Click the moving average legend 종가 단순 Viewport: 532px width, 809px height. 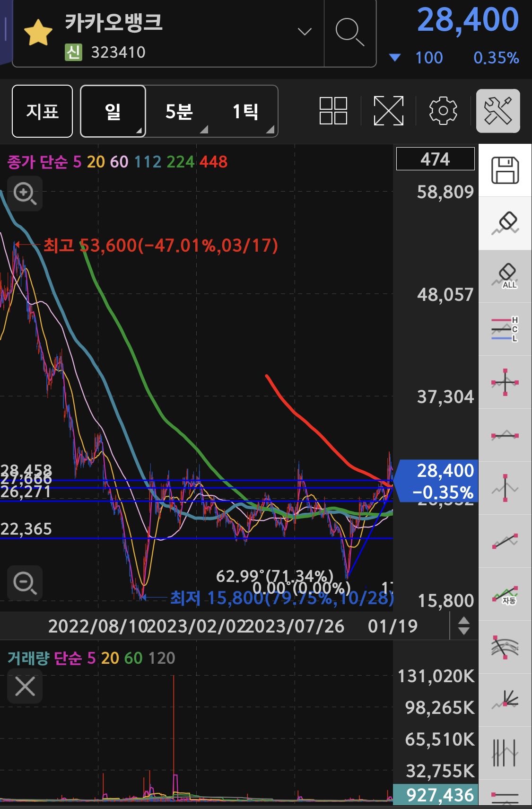coord(37,162)
